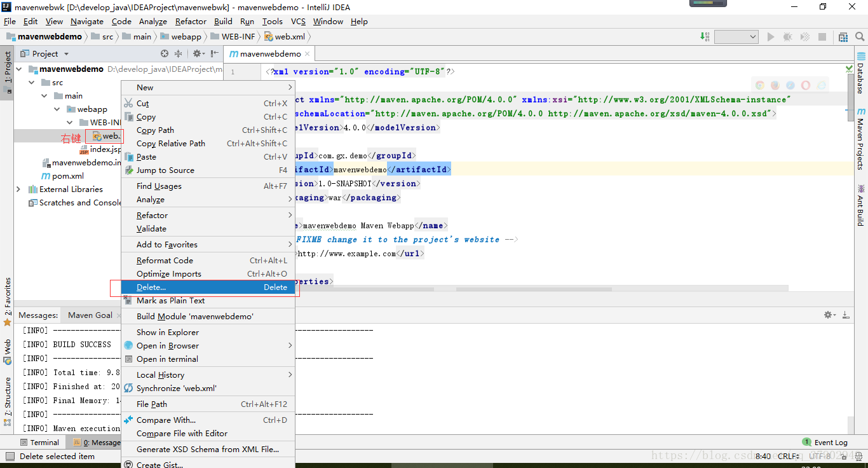The image size is (868, 468).
Task: Click the Messages panel gear icon
Action: [x=830, y=315]
